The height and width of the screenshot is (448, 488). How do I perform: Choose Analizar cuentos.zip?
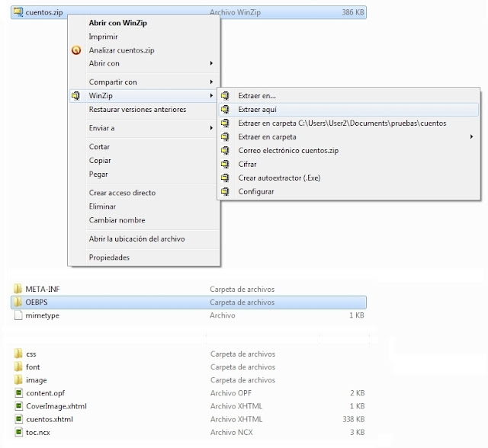click(x=121, y=50)
